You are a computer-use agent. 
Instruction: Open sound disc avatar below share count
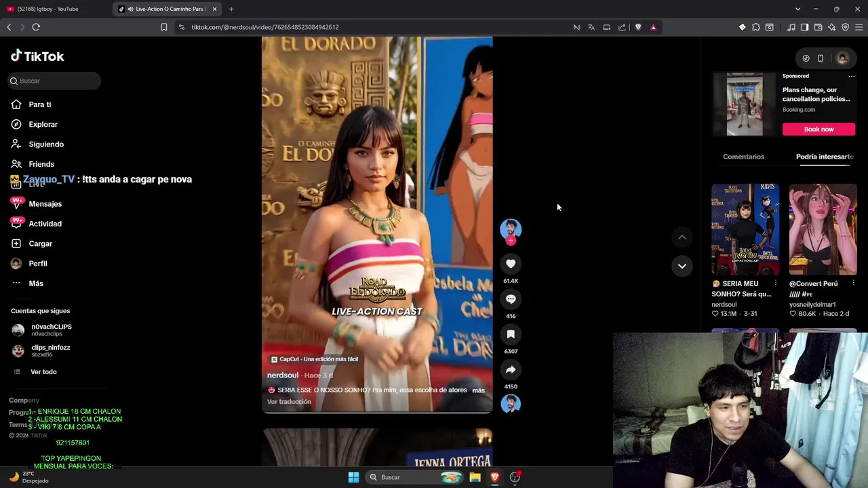tap(511, 404)
